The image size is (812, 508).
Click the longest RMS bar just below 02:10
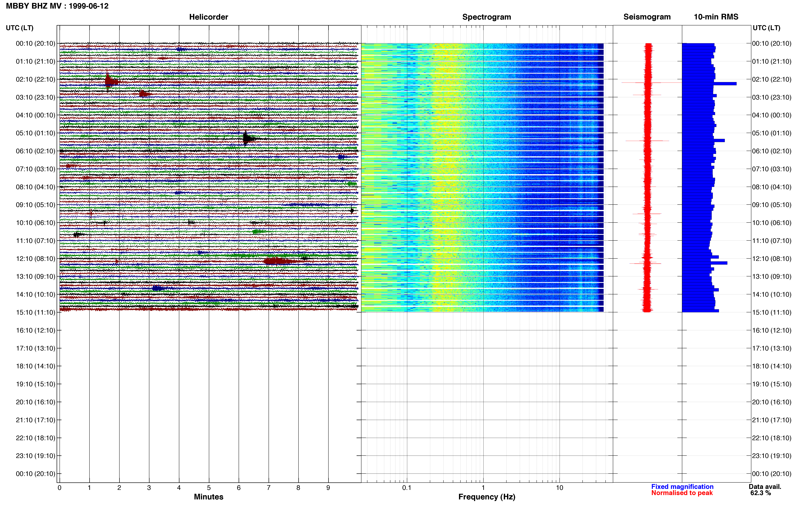click(x=709, y=84)
